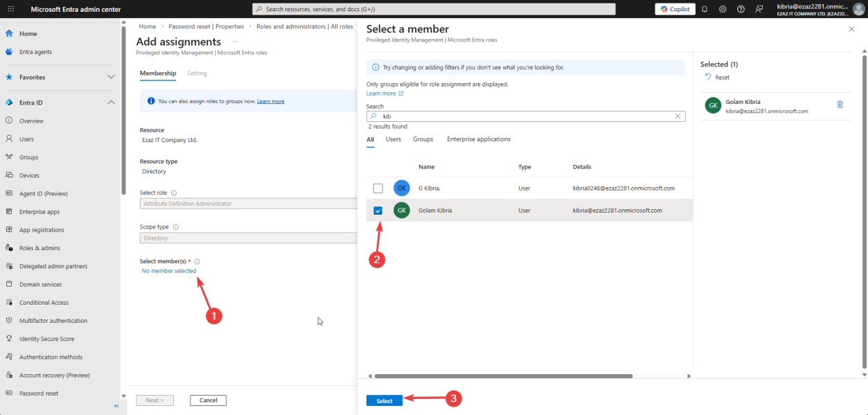Click the blue Select button
The width and height of the screenshot is (868, 415).
click(384, 401)
